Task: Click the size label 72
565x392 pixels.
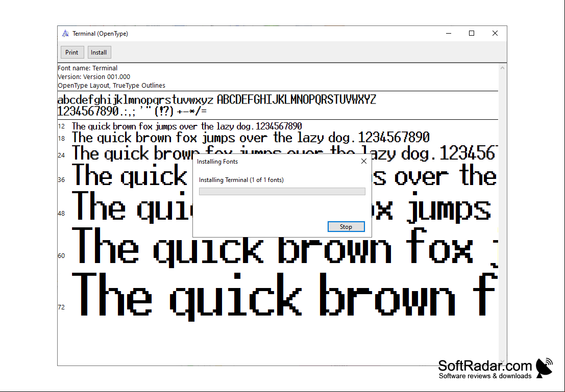Action: 61,307
